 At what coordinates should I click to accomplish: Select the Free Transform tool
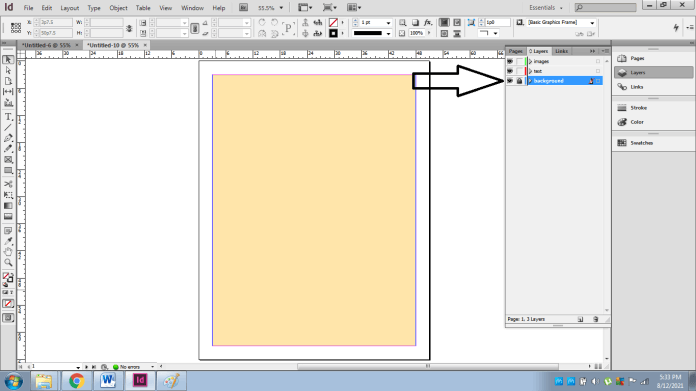[x=8, y=195]
